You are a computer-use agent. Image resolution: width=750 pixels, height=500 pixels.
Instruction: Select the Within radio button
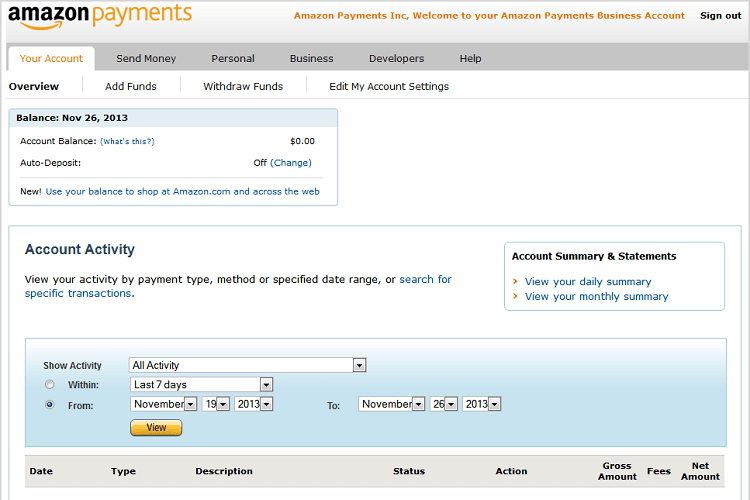[x=50, y=384]
